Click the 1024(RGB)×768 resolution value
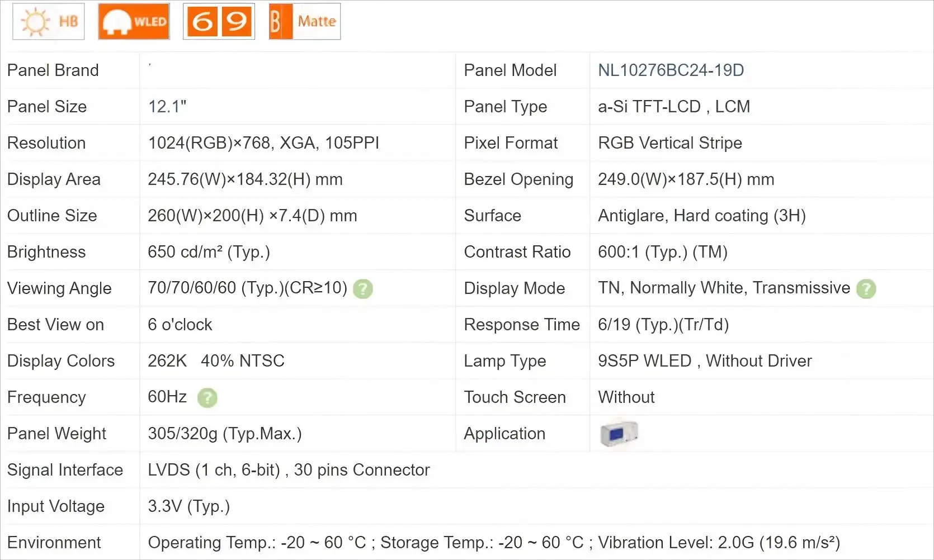This screenshot has width=934, height=560. click(x=263, y=143)
